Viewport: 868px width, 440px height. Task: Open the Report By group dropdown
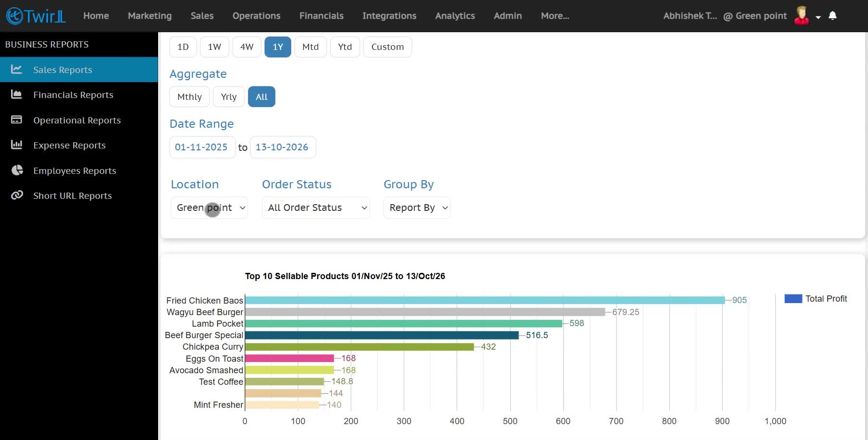(417, 208)
